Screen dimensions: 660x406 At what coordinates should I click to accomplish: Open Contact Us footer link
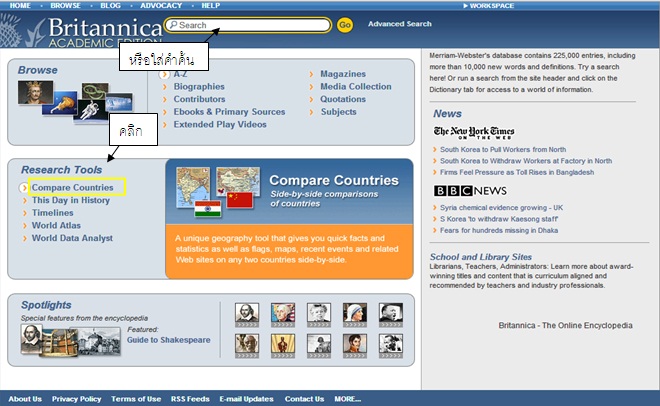pyautogui.click(x=304, y=399)
